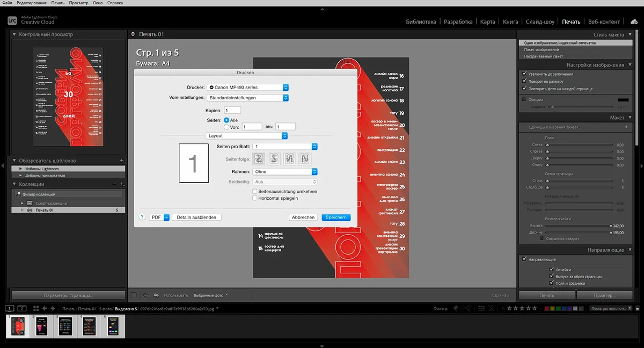Enable Seitenausrichtung umkehren checkbox
644x348 pixels.
[x=255, y=191]
